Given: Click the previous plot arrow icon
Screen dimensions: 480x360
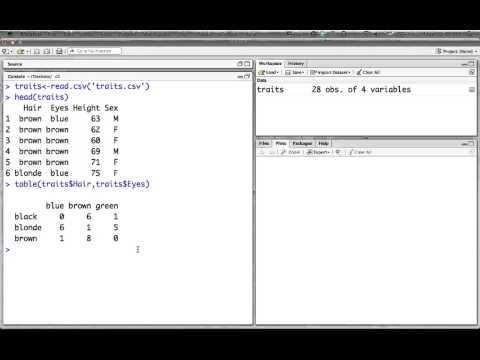Looking at the screenshot, I should coord(262,152).
